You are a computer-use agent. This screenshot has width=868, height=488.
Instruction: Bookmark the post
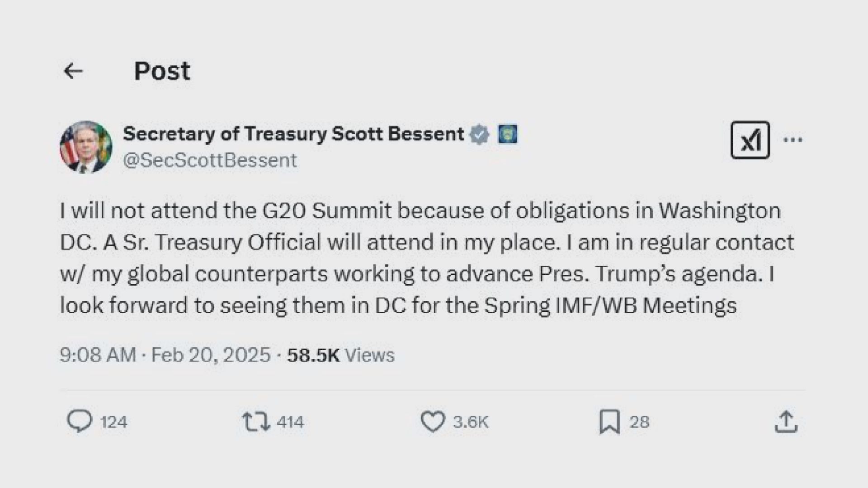pos(609,422)
